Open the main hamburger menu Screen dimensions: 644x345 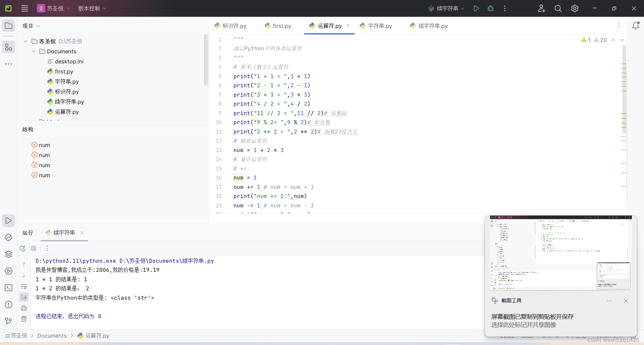coord(25,8)
